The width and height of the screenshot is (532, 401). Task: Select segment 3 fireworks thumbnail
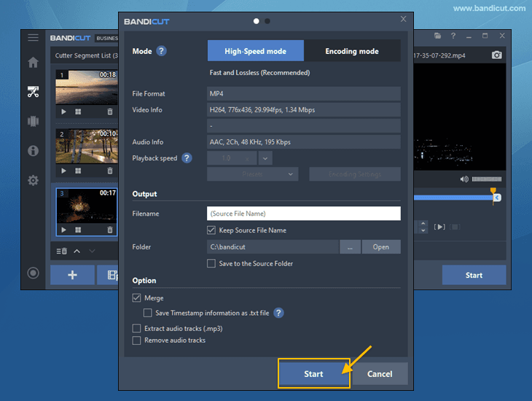87,206
